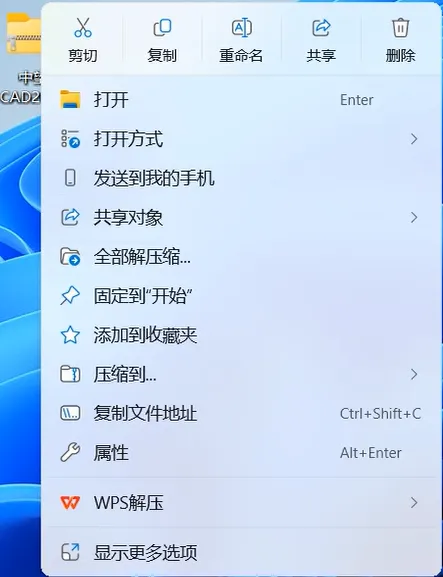Select 全部解压缩... menu entry
Screen dimensions: 443x577
click(241, 256)
